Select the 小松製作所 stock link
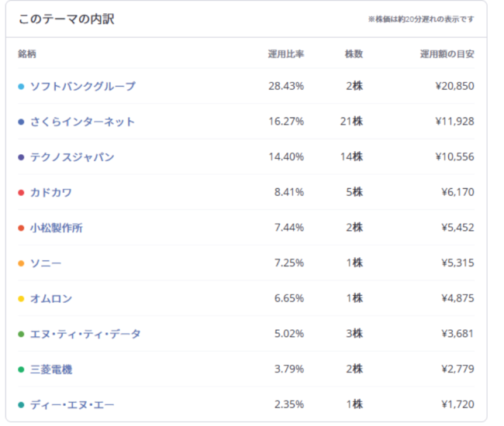 tap(56, 228)
